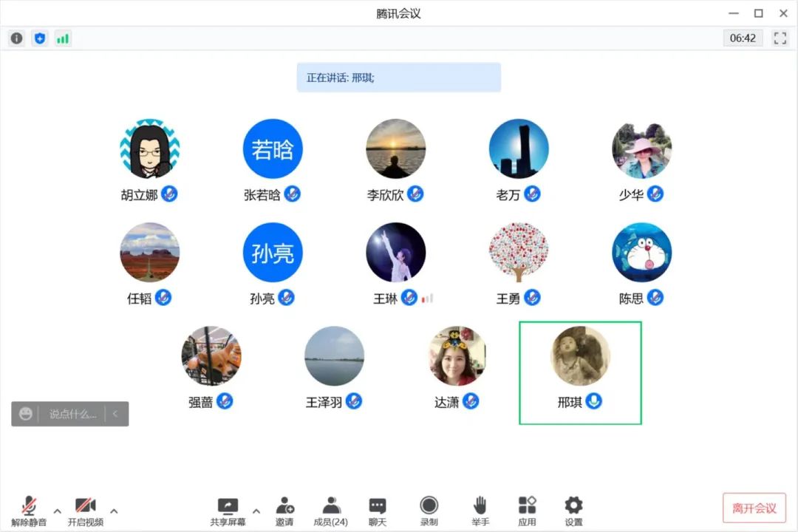Open the emoji picker in chat bar
Image resolution: width=798 pixels, height=532 pixels.
coord(25,414)
